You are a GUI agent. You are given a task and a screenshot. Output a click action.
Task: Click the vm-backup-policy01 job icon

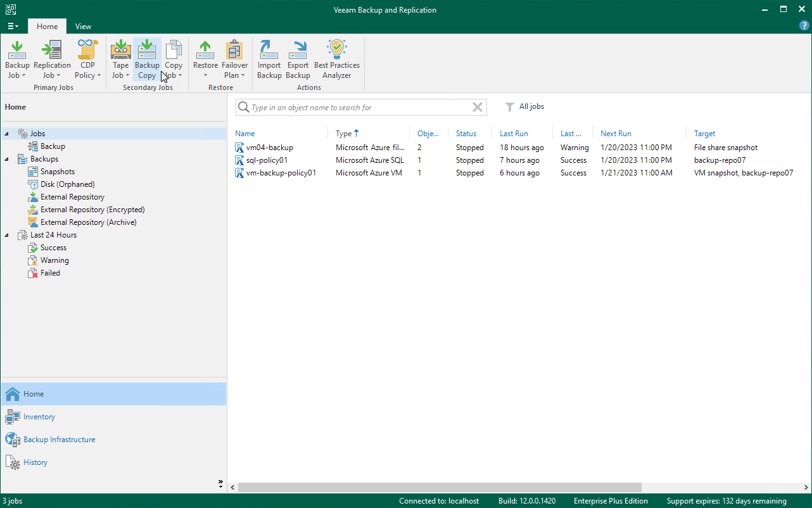239,173
